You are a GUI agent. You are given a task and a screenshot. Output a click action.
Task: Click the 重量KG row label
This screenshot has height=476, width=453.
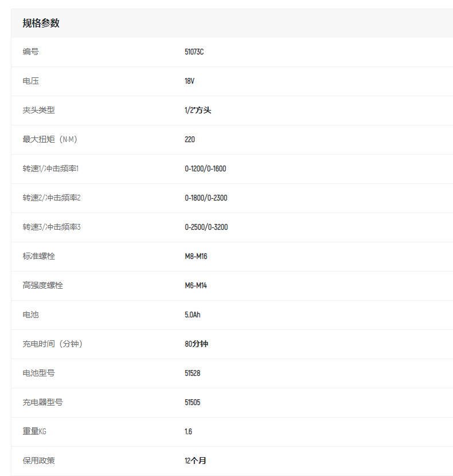point(34,432)
